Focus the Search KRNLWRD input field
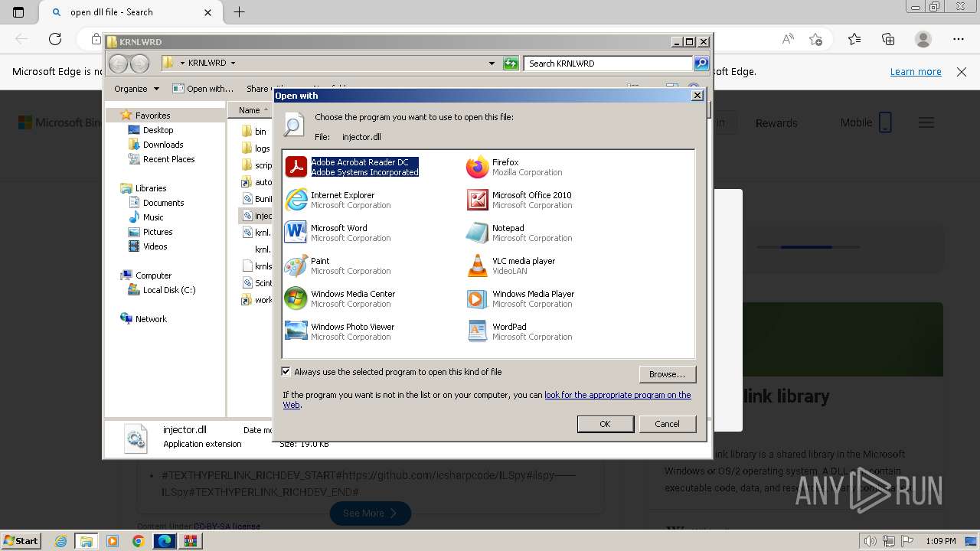The image size is (980, 551). pos(609,64)
